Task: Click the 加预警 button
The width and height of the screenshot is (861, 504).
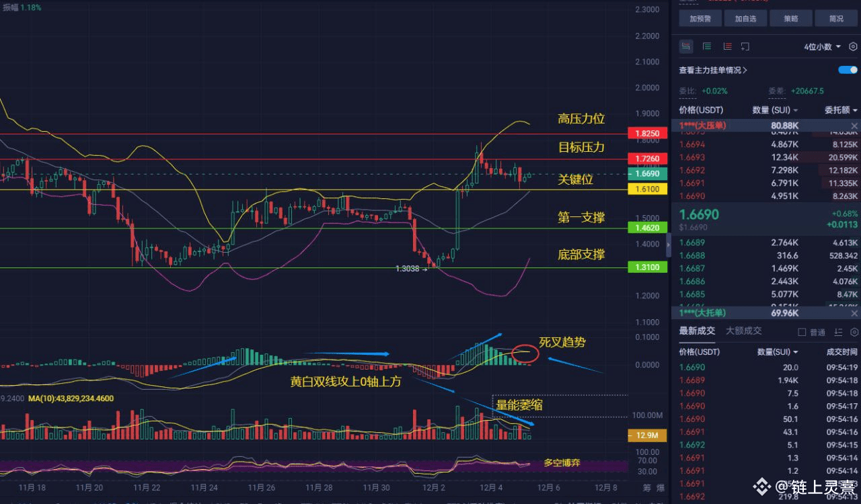Action: (700, 18)
